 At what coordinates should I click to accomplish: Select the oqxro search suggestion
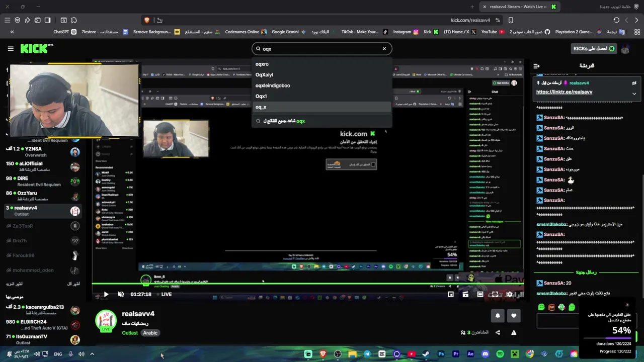click(x=322, y=64)
